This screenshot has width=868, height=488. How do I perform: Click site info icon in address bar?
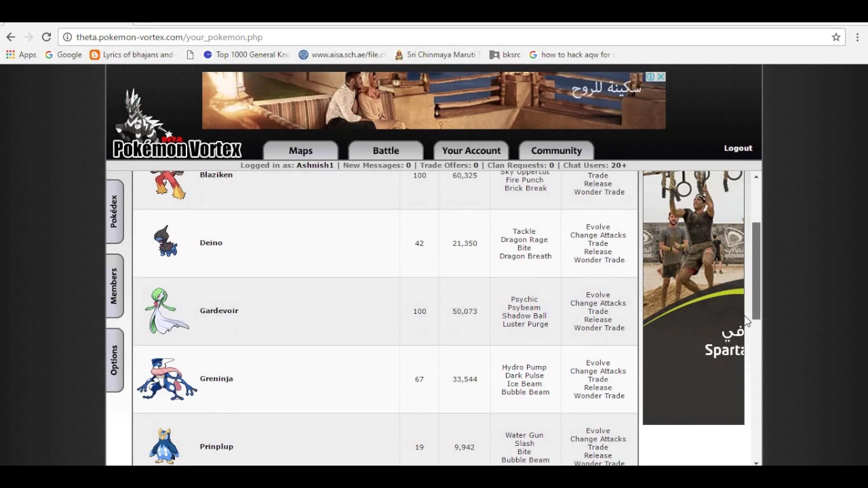tap(67, 37)
